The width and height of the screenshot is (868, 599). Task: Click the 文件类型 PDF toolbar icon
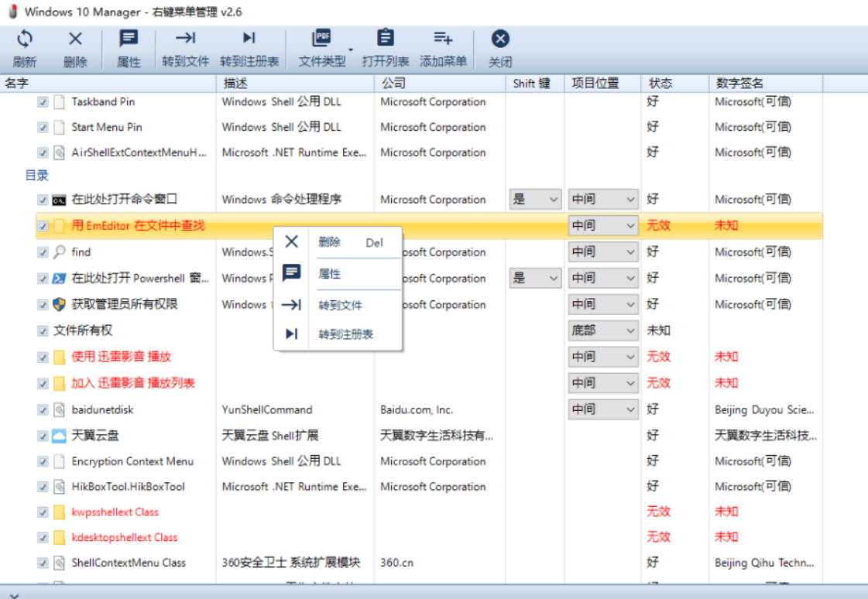321,39
